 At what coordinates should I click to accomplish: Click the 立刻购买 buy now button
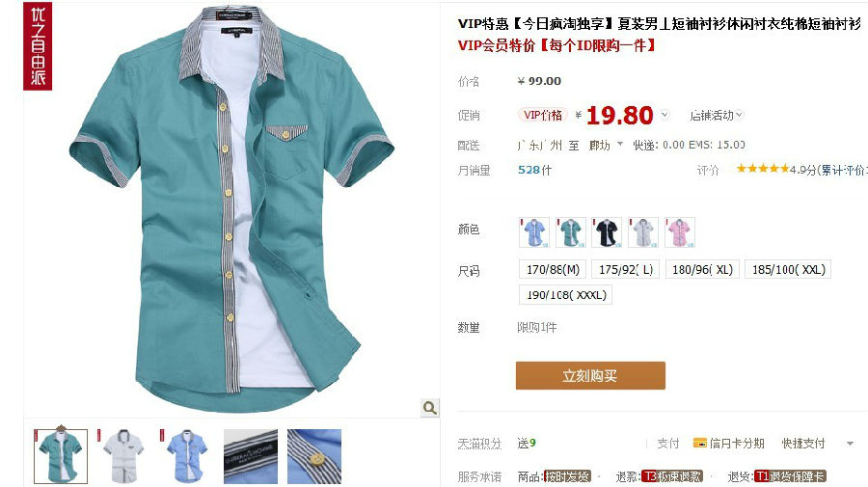click(x=590, y=376)
